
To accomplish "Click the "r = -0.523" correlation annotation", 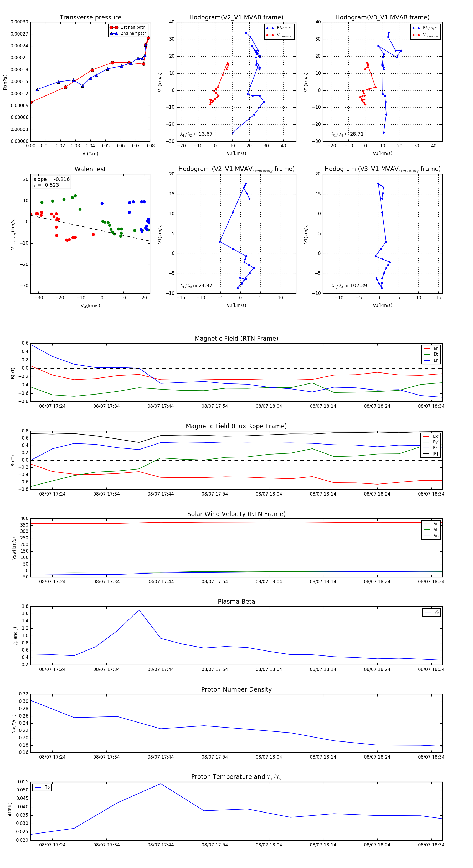I will (x=46, y=185).
